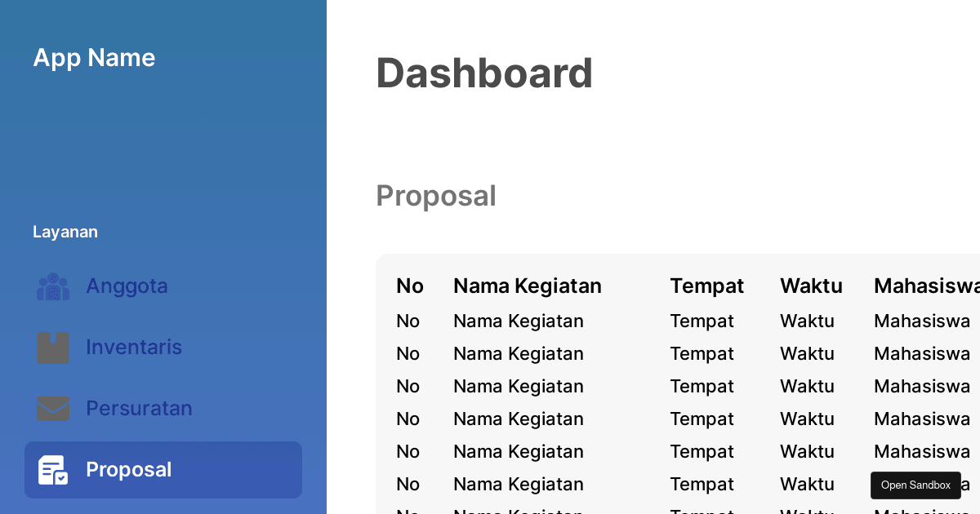Select Persuratan in the sidebar

[139, 409]
